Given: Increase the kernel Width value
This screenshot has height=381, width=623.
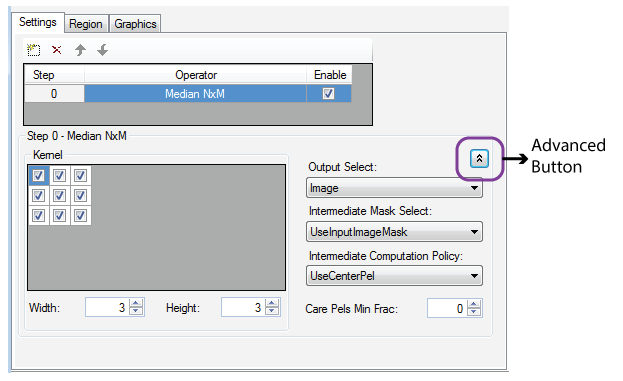Looking at the screenshot, I should click(136, 303).
